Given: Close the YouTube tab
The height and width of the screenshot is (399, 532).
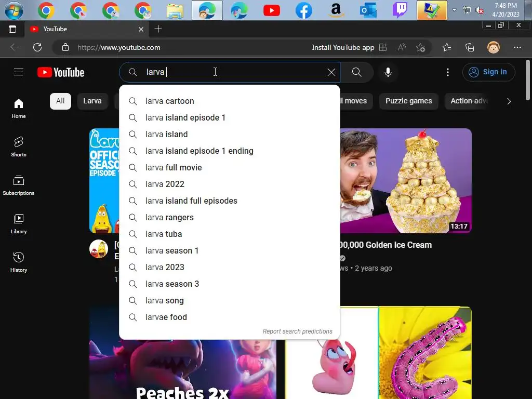Looking at the screenshot, I should (141, 29).
